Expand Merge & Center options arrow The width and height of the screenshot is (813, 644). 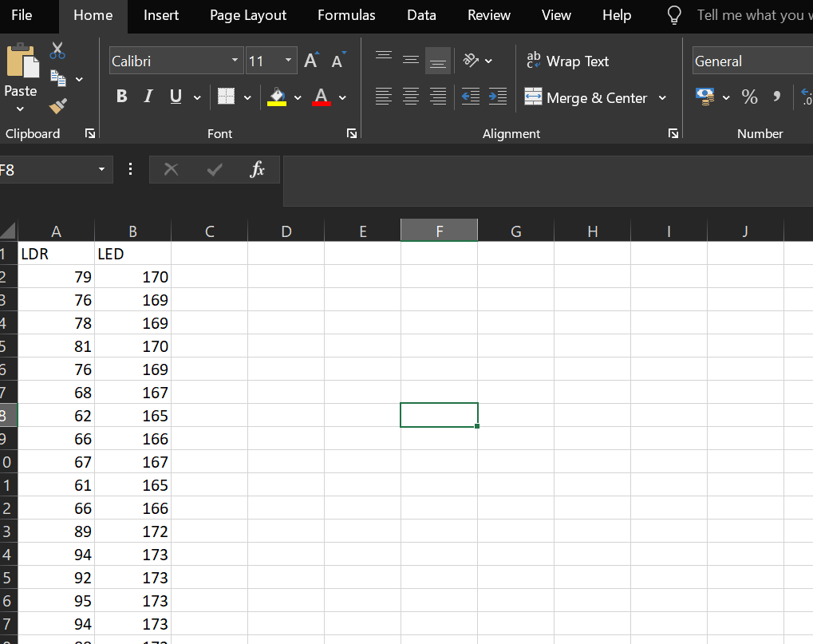662,97
